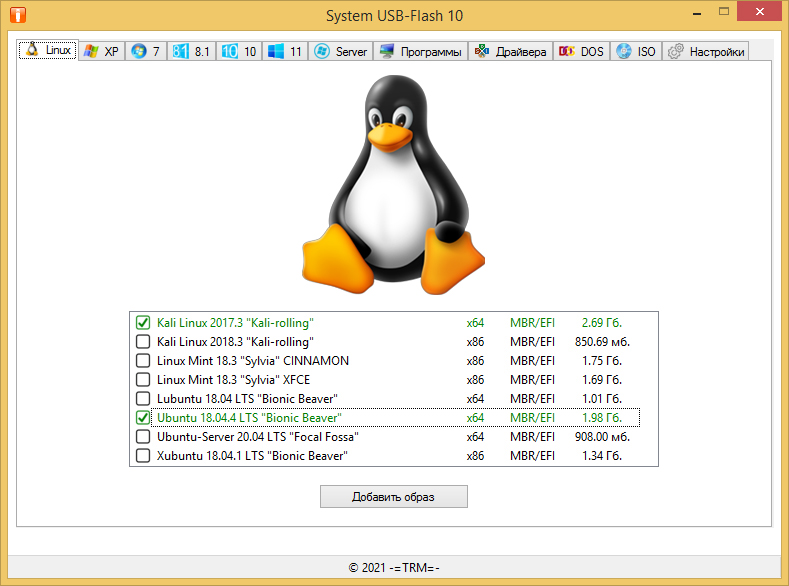Screen dimensions: 789x586
Task: Click the ISO disc icon
Action: click(x=624, y=51)
